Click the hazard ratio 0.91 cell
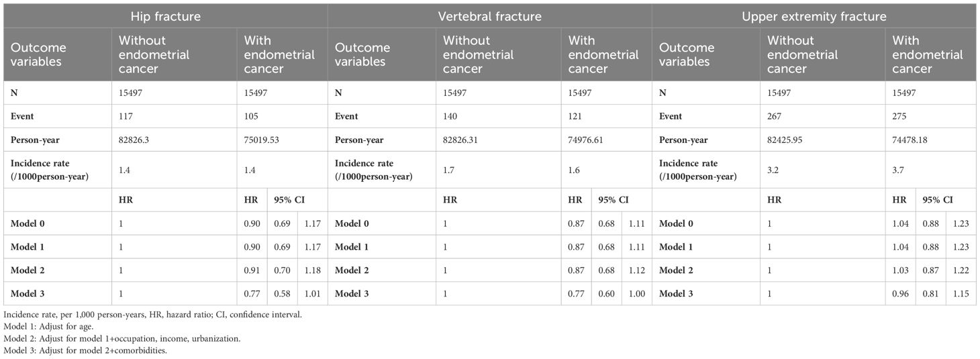Image resolution: width=980 pixels, height=359 pixels. [x=252, y=270]
